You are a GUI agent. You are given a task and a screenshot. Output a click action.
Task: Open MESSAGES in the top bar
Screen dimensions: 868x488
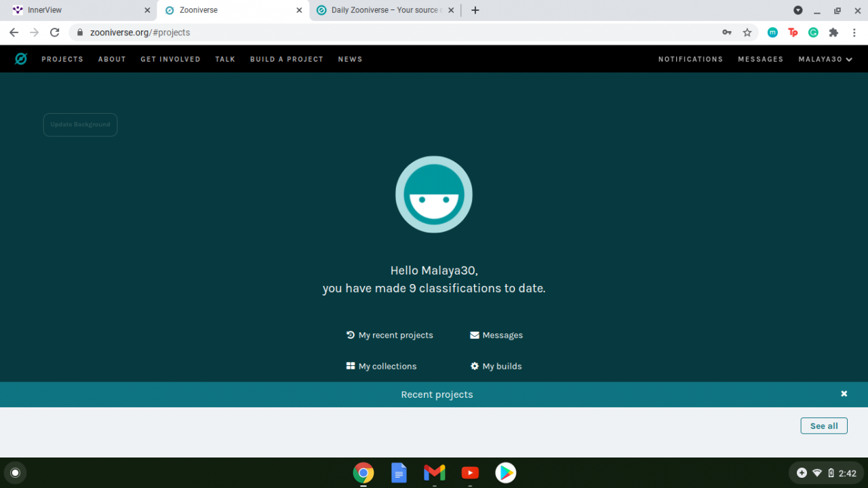tap(760, 59)
